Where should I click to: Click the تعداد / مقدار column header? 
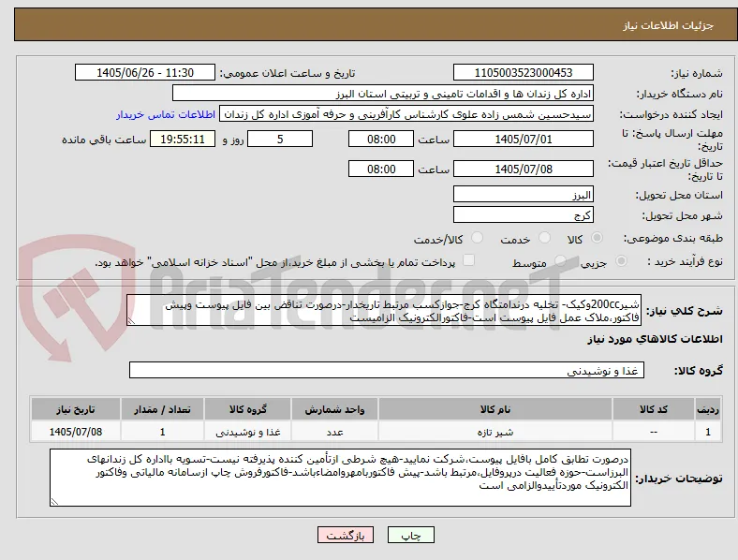162,409
